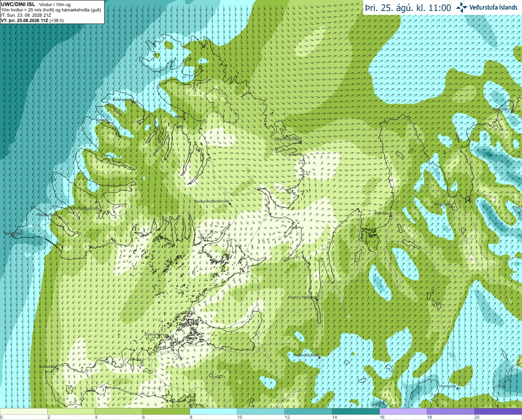Click the Gufuskálar station dot
The width and height of the screenshot is (522, 420).
point(58,369)
